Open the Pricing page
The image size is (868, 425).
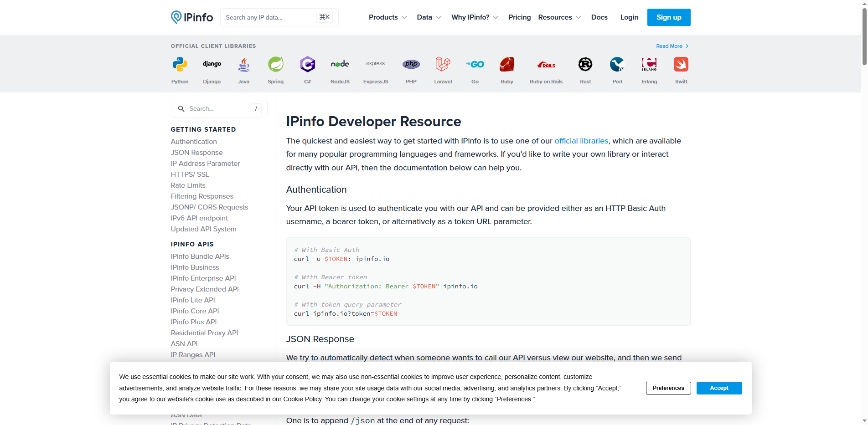click(519, 17)
